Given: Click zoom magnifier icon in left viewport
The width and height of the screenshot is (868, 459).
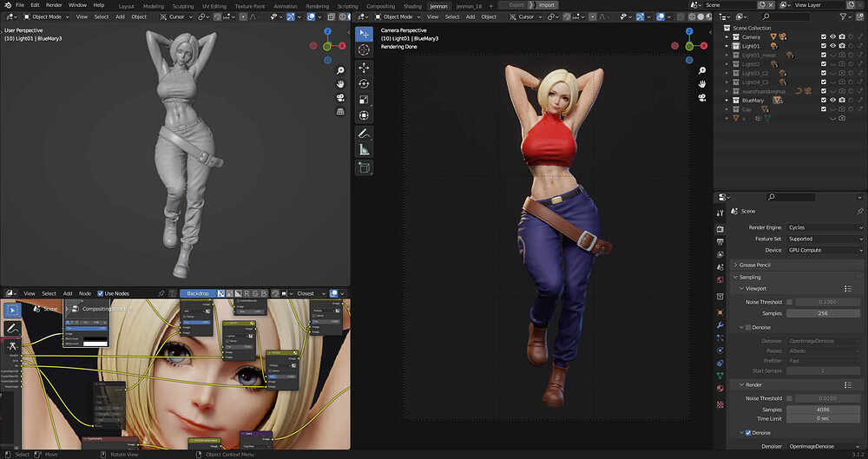Looking at the screenshot, I should 340,70.
